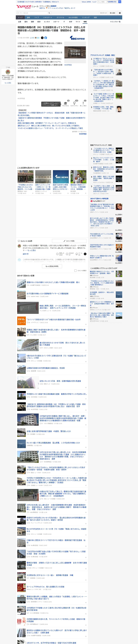This screenshot has height=644, width=138.
Task: Open article 金塊と金貨1億円詐取容疑で逮捕
Action: pyautogui.click(x=49, y=431)
